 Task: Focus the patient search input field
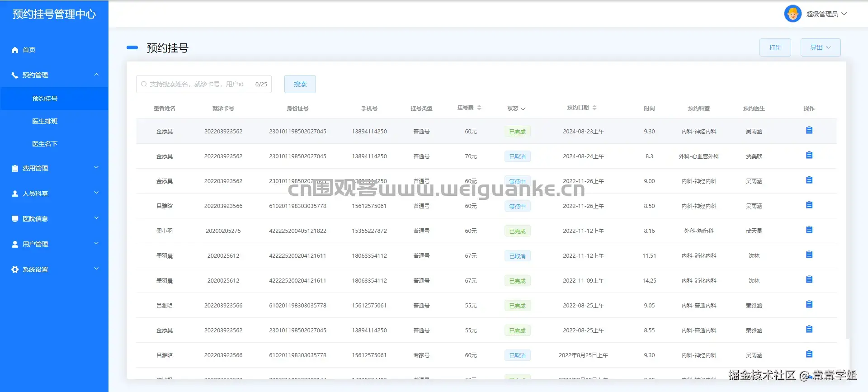pos(203,84)
